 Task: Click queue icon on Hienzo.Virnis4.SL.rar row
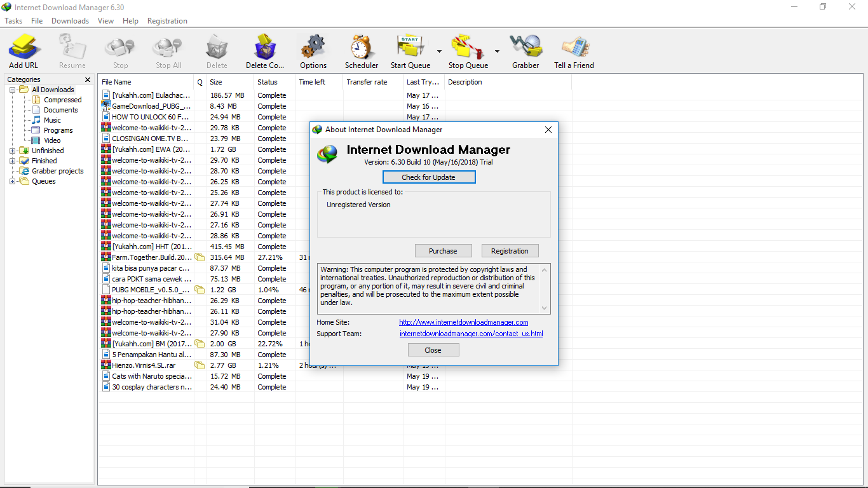(200, 365)
